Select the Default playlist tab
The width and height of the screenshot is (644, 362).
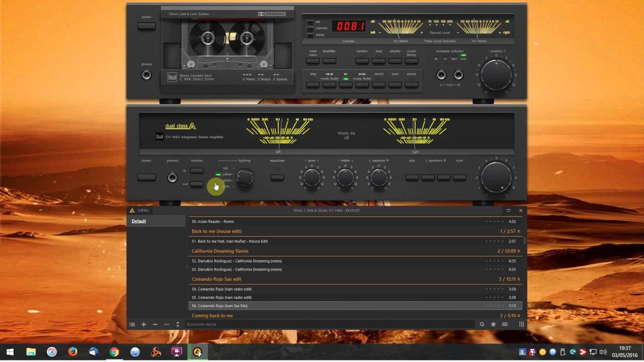tap(139, 221)
